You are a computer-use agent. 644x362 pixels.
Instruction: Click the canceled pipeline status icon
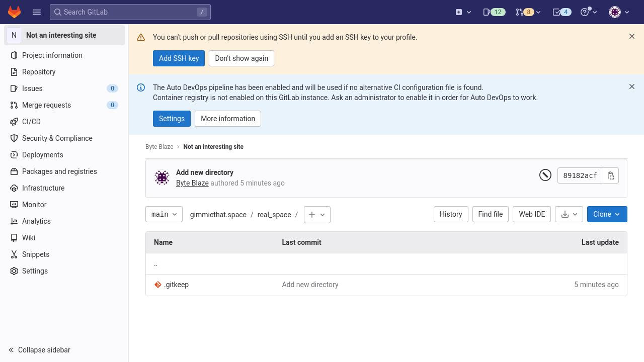click(x=545, y=175)
